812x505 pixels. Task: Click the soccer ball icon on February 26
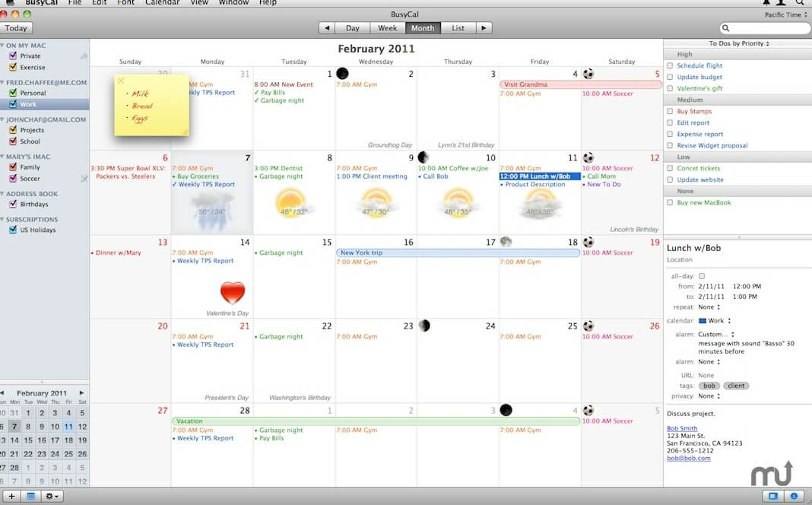(588, 326)
